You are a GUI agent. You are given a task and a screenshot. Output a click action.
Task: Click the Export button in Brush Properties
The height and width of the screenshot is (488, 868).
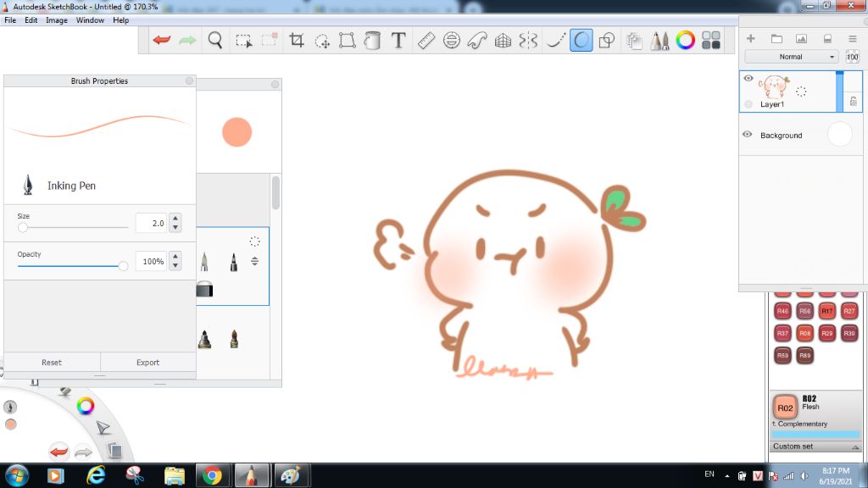(147, 363)
